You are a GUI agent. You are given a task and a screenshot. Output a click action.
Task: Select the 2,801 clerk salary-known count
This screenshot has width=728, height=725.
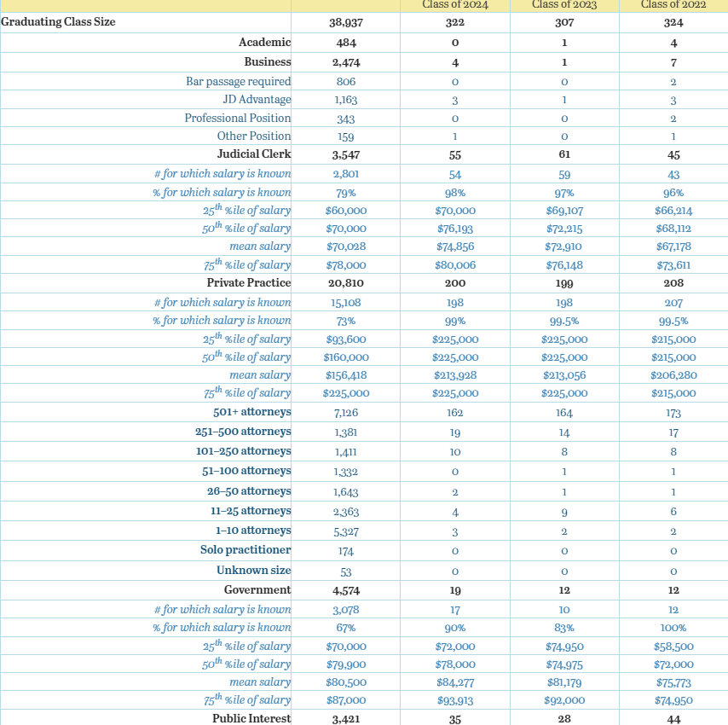(346, 174)
